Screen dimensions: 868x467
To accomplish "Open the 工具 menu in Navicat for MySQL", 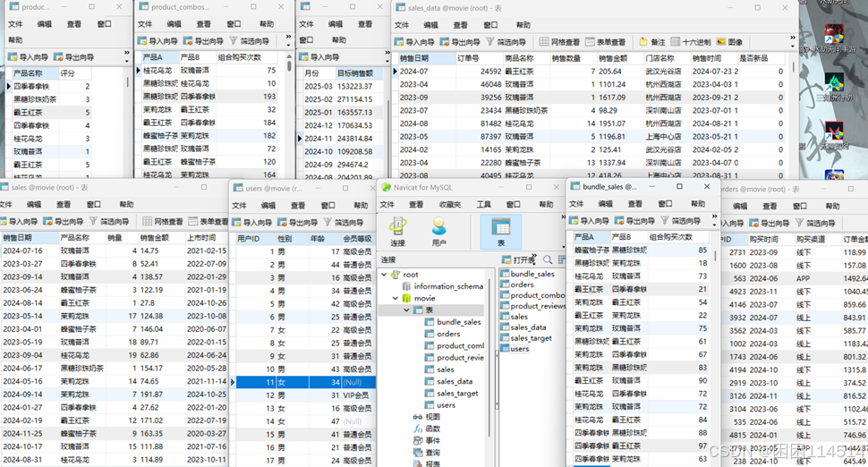I will (484, 204).
